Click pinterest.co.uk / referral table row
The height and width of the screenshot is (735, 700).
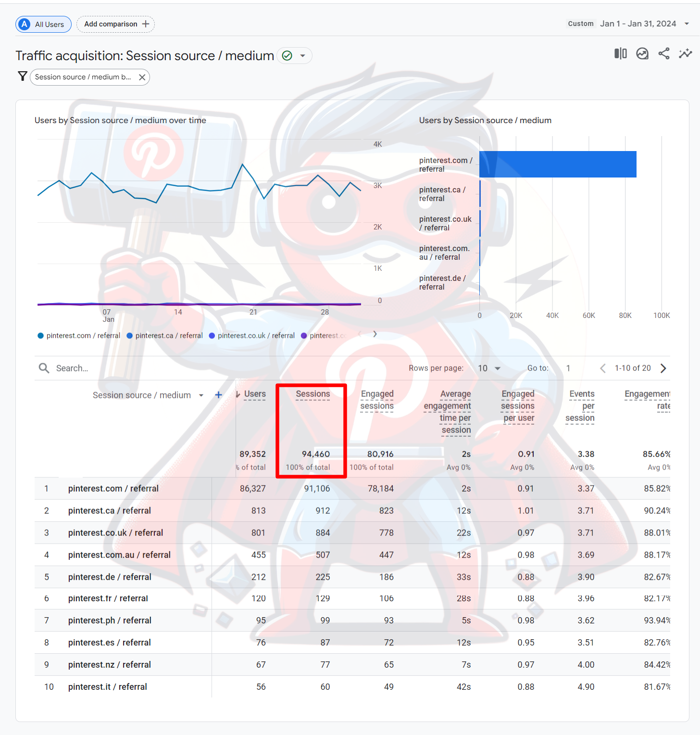click(352, 533)
